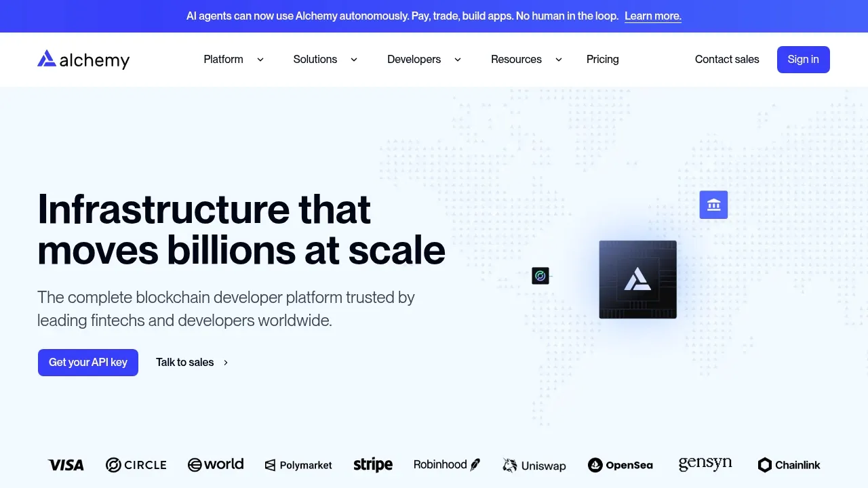Click the Gensyn logo

pyautogui.click(x=705, y=463)
